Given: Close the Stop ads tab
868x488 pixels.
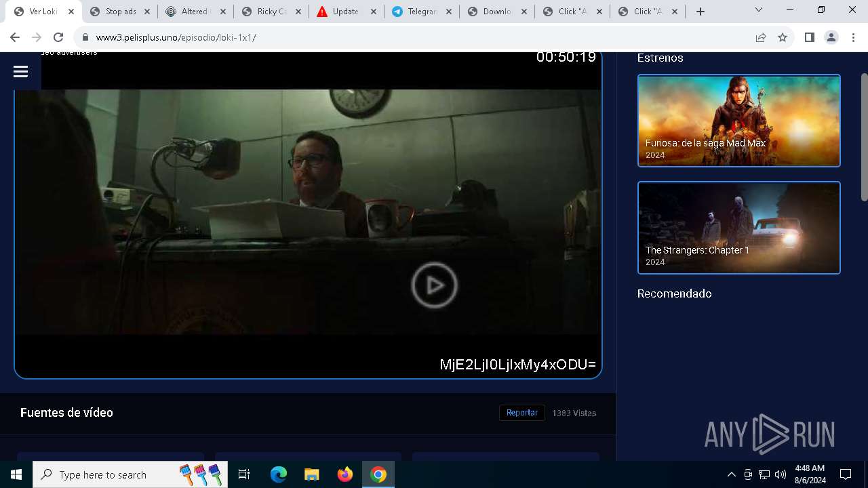Looking at the screenshot, I should 147,12.
